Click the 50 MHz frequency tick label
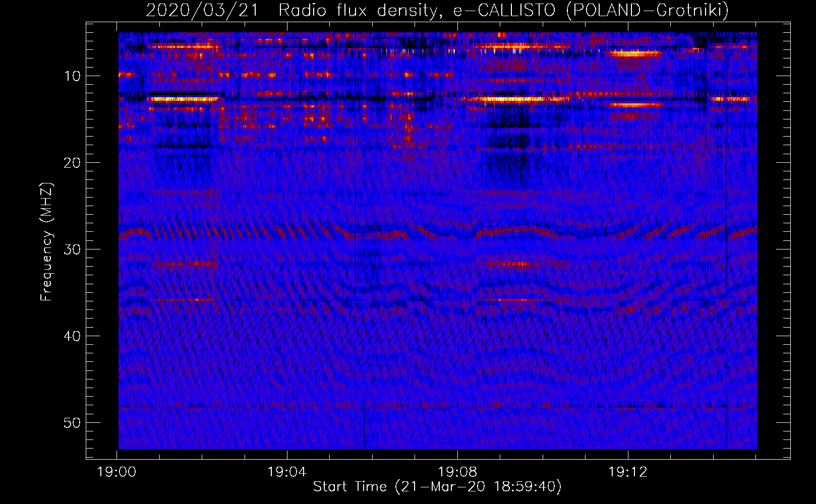Viewport: 816px width, 504px height. pos(73,423)
